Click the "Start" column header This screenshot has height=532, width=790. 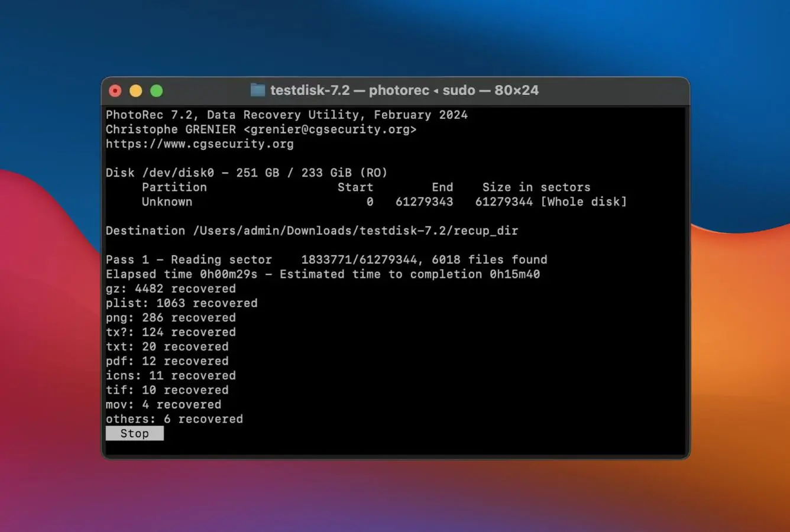355,187
